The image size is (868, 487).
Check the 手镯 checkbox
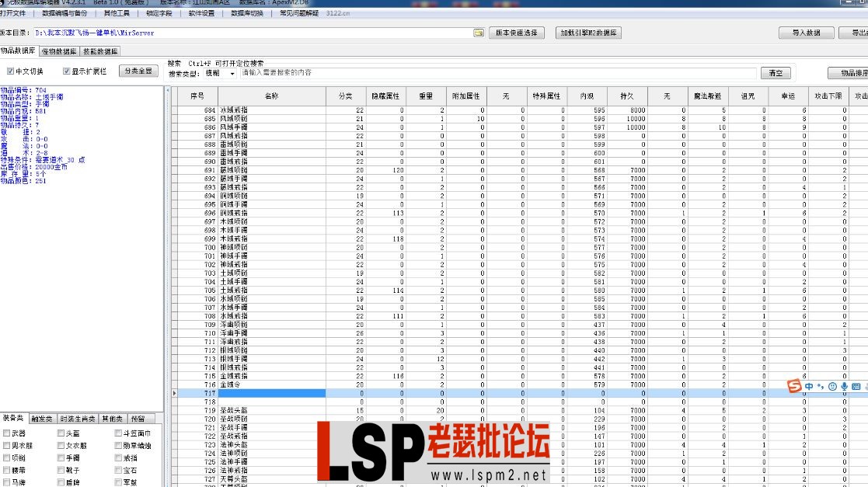click(x=61, y=457)
